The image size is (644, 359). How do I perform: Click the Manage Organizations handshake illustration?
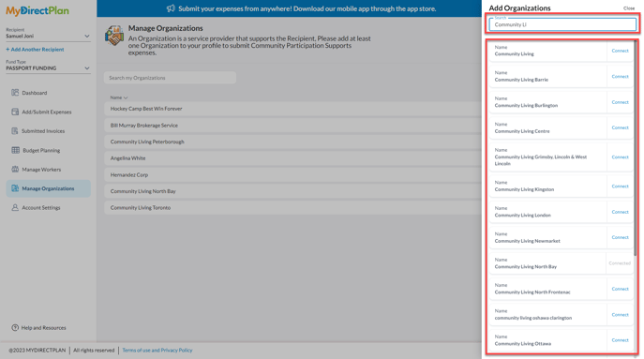(x=114, y=36)
